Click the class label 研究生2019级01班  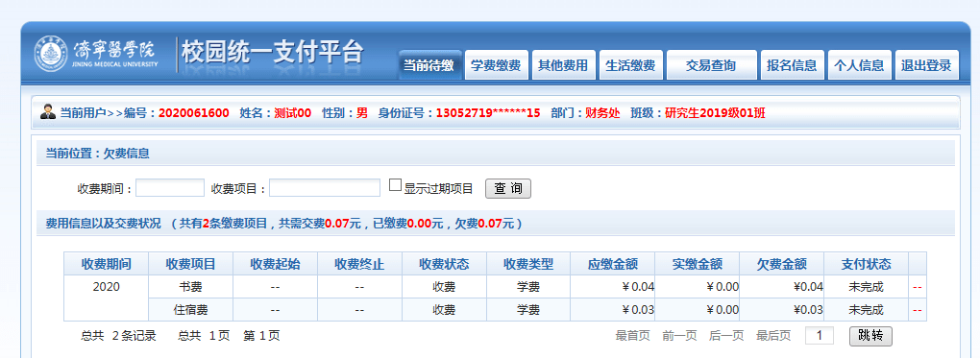(x=715, y=113)
